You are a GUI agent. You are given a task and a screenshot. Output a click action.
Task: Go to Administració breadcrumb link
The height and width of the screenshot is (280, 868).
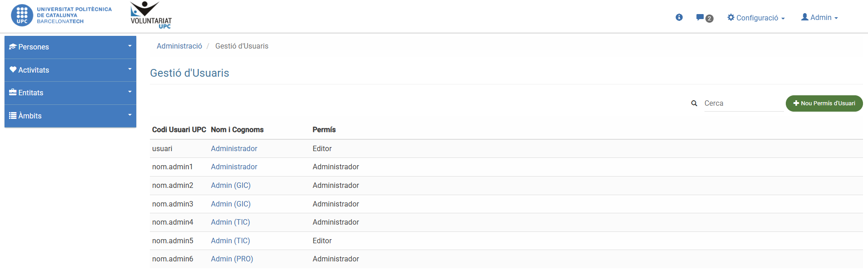179,46
